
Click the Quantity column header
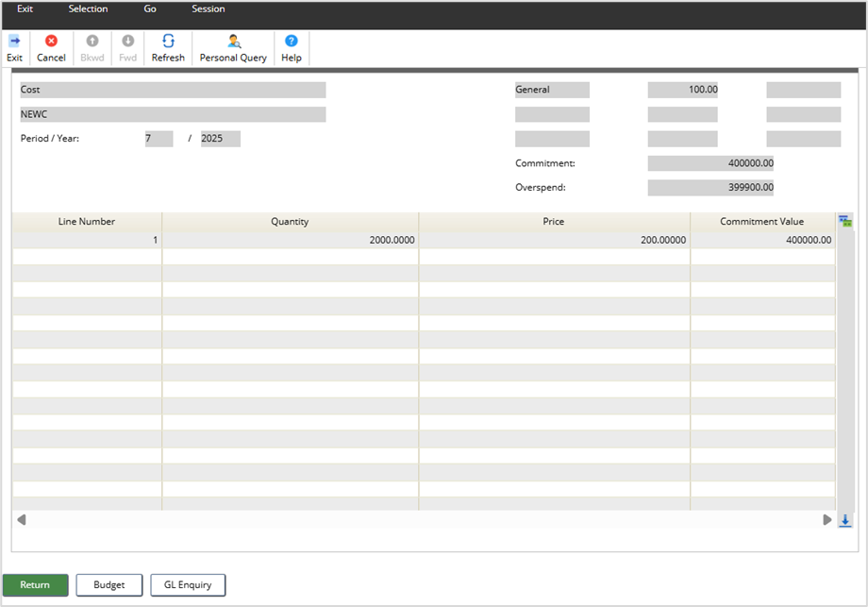(x=290, y=222)
